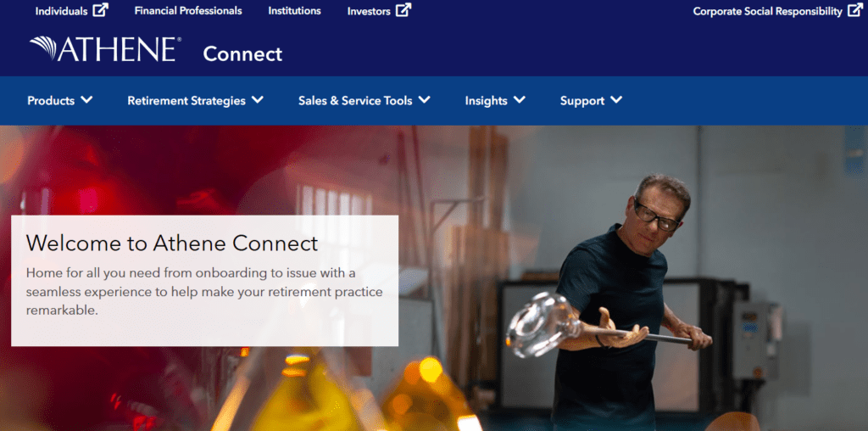The image size is (868, 431).
Task: Open the Sales & Service Tools menu
Action: coord(355,101)
